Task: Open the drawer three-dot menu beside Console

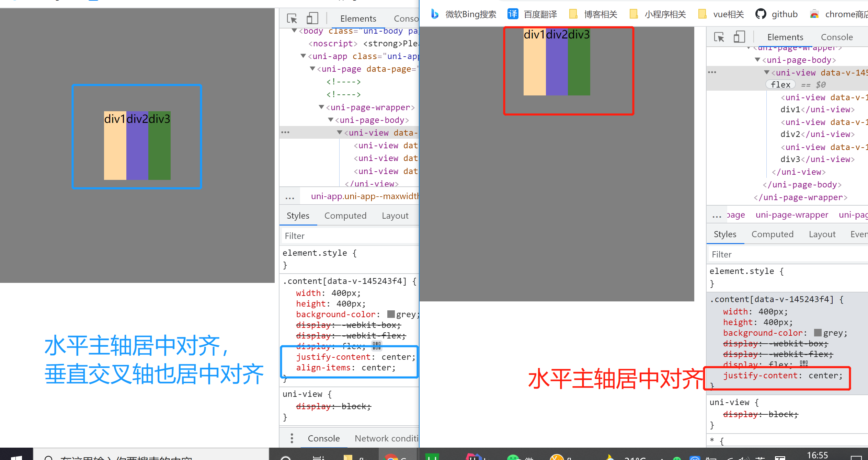Action: click(292, 438)
